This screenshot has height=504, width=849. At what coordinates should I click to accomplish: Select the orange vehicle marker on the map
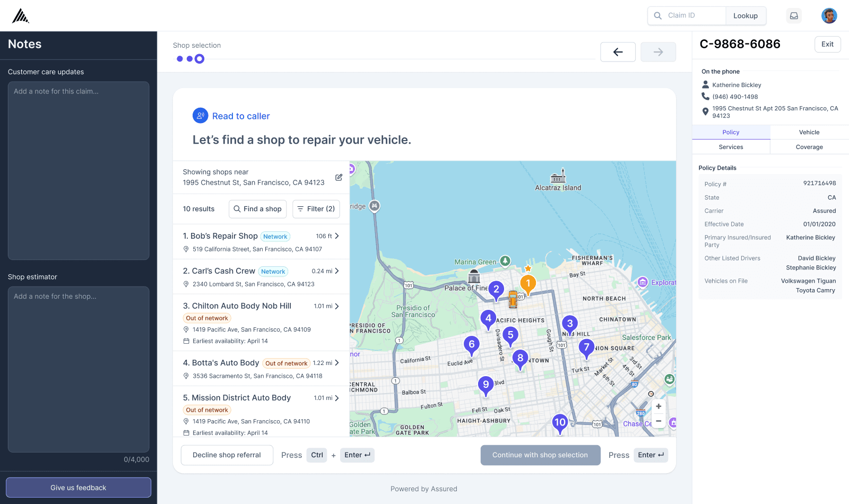(x=513, y=298)
